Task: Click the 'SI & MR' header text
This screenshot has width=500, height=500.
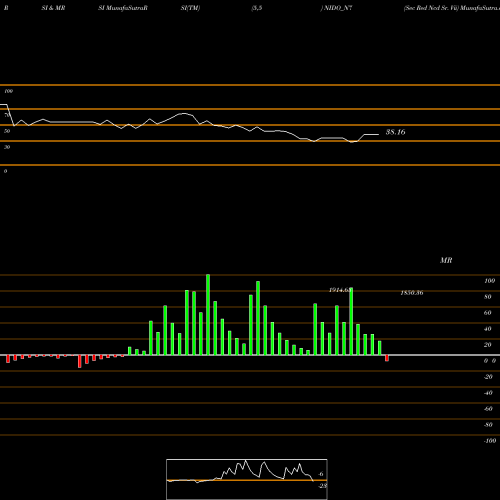Action: coord(53,8)
